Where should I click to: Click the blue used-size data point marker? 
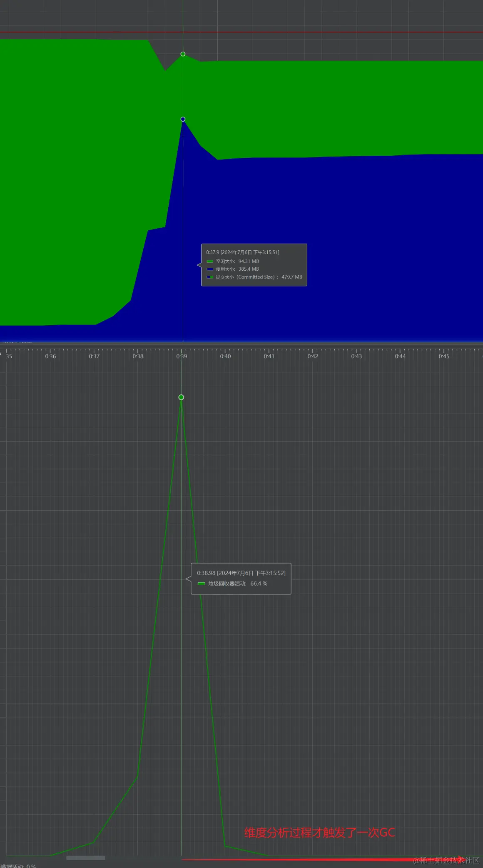coord(183,119)
